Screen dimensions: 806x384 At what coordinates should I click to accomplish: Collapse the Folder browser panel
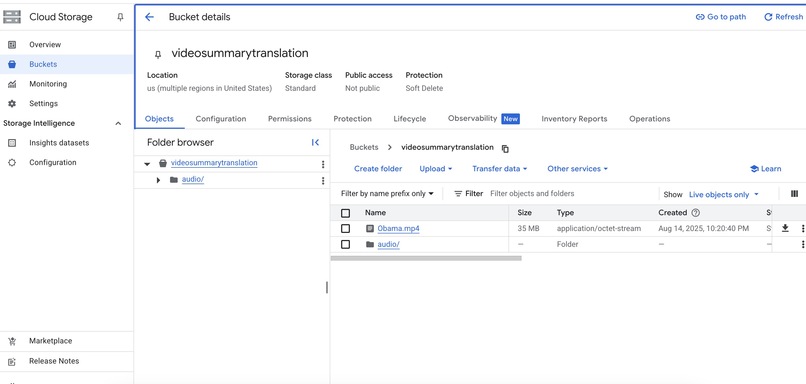[316, 142]
